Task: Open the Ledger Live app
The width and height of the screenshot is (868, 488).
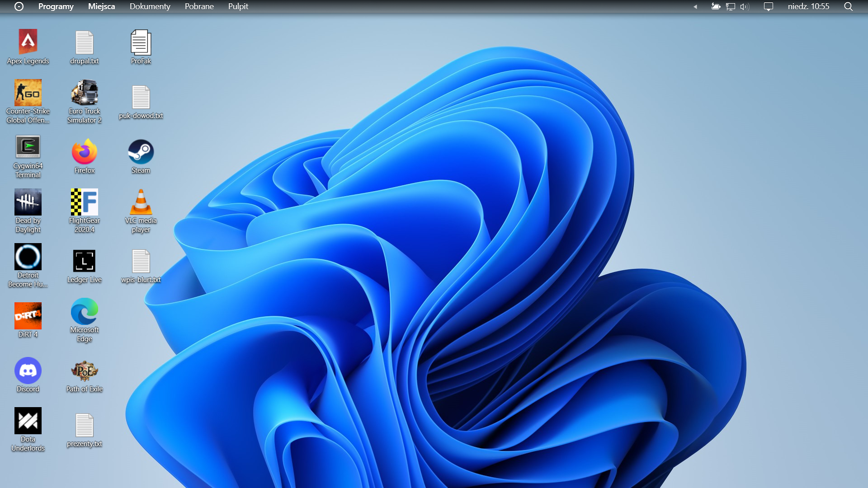Action: [x=84, y=261]
